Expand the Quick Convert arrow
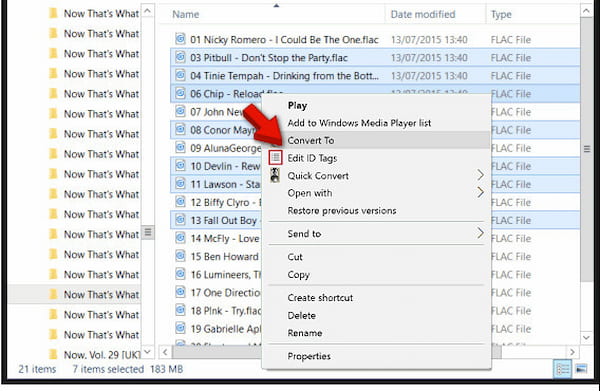Image resolution: width=600 pixels, height=391 pixels. click(x=480, y=175)
